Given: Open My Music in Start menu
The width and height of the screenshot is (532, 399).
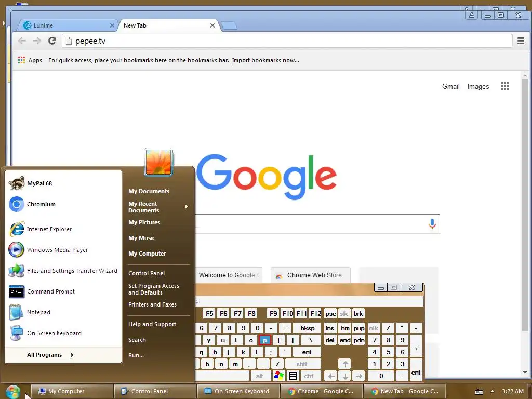Looking at the screenshot, I should click(x=142, y=238).
